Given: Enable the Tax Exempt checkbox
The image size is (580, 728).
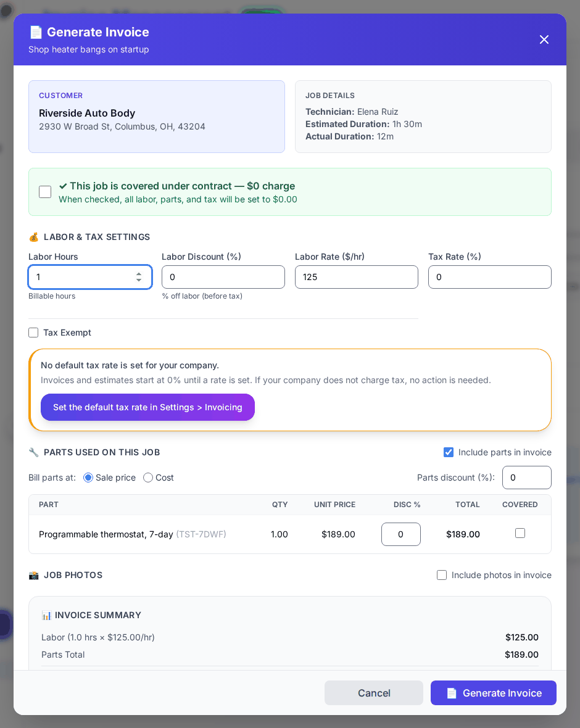Looking at the screenshot, I should [33, 333].
